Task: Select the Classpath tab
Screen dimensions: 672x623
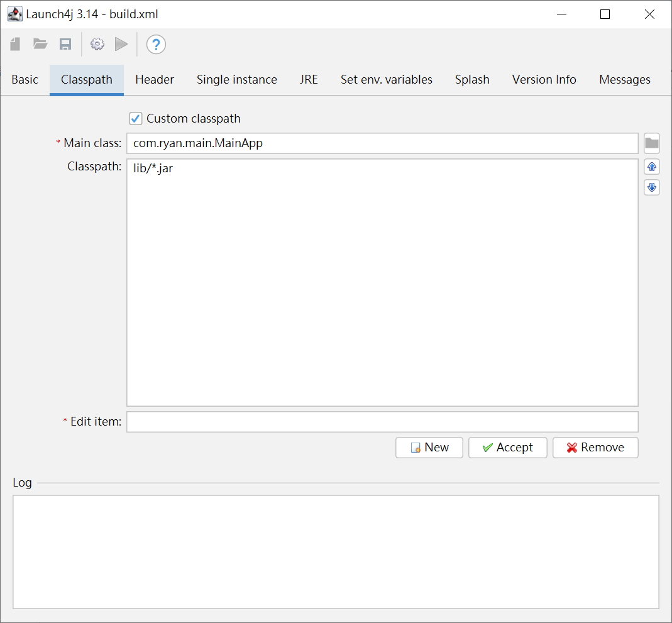Action: point(87,80)
